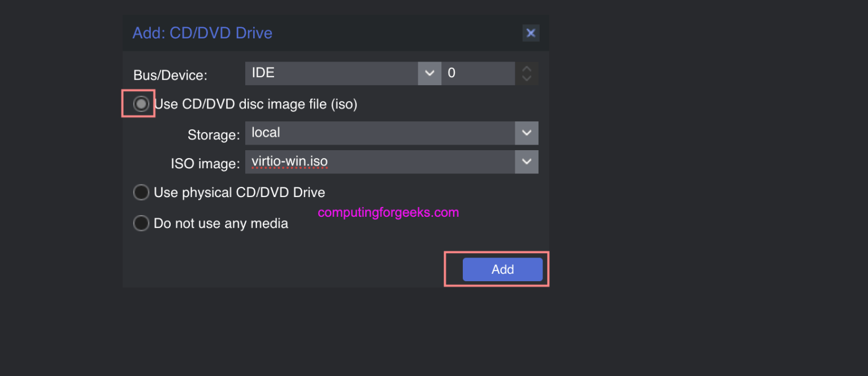Choose the 'Use physical CD/DVD Drive' option
The width and height of the screenshot is (868, 376).
[141, 192]
